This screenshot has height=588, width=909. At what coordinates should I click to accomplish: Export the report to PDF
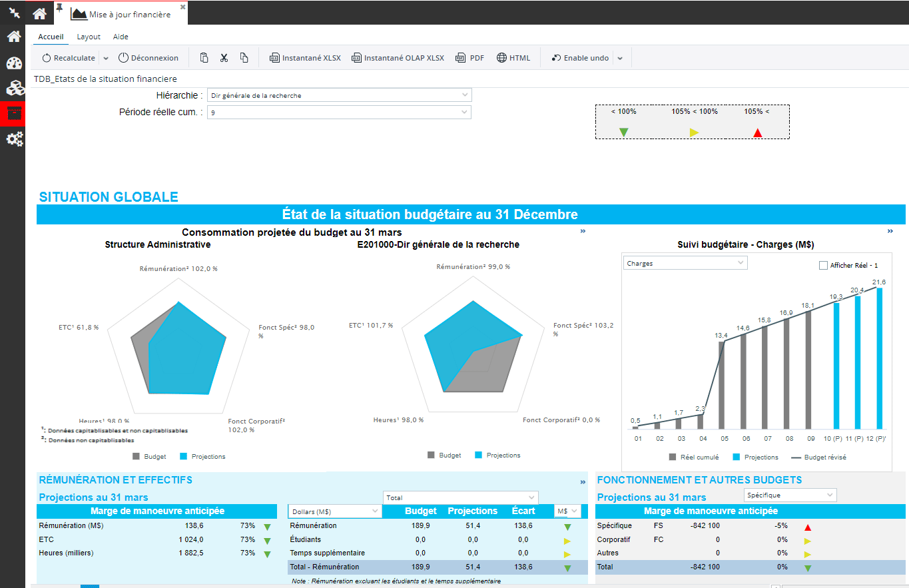(x=470, y=58)
